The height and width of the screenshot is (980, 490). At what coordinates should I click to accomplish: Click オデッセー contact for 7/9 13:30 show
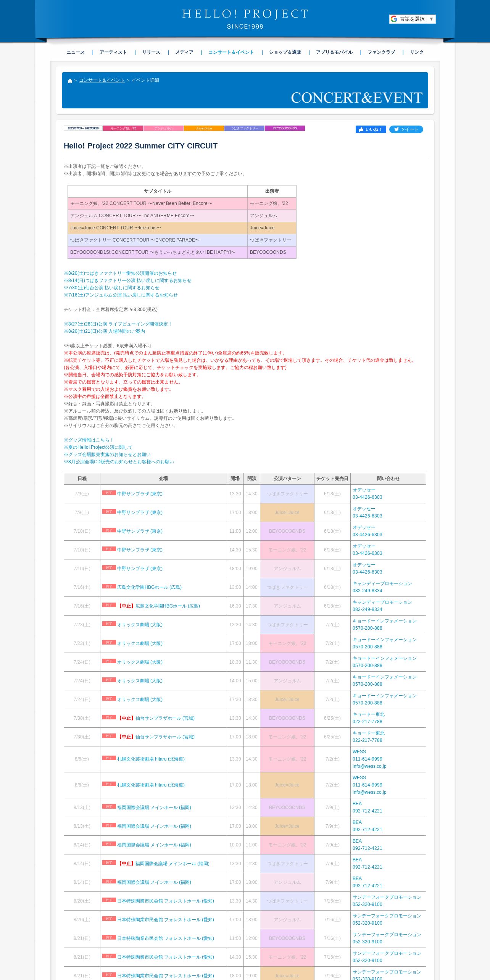click(364, 490)
